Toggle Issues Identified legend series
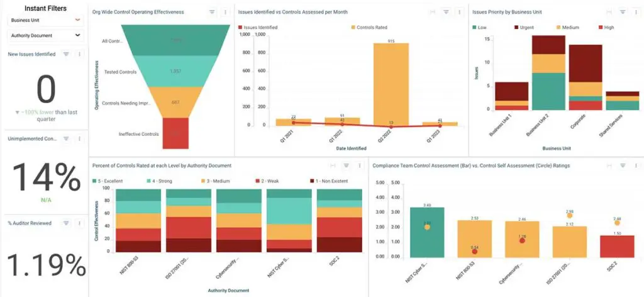Image resolution: width=644 pixels, height=297 pixels. pyautogui.click(x=258, y=28)
